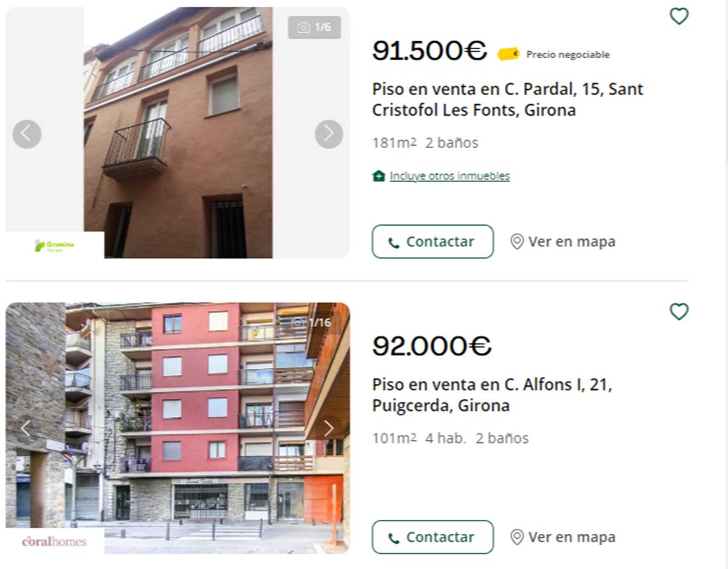Show next photo of C. Pardal flat
This screenshot has height=569, width=728.
[329, 134]
